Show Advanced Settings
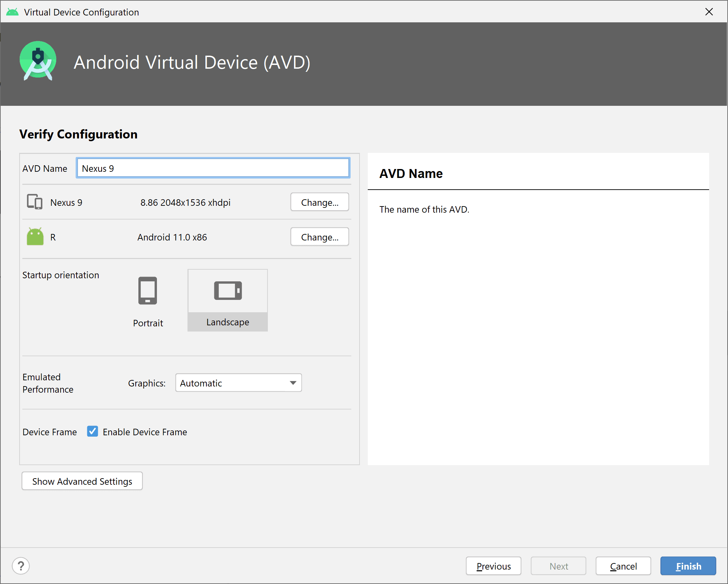 (x=82, y=481)
